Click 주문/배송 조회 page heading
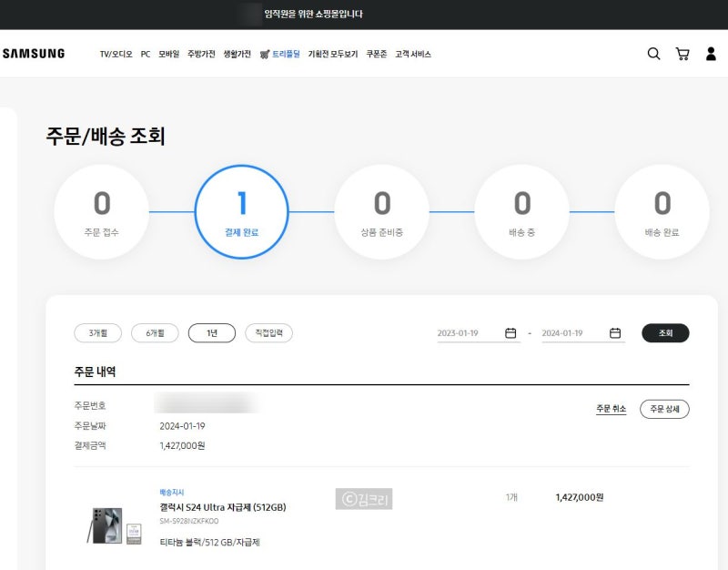This screenshot has width=728, height=570. 106,136
